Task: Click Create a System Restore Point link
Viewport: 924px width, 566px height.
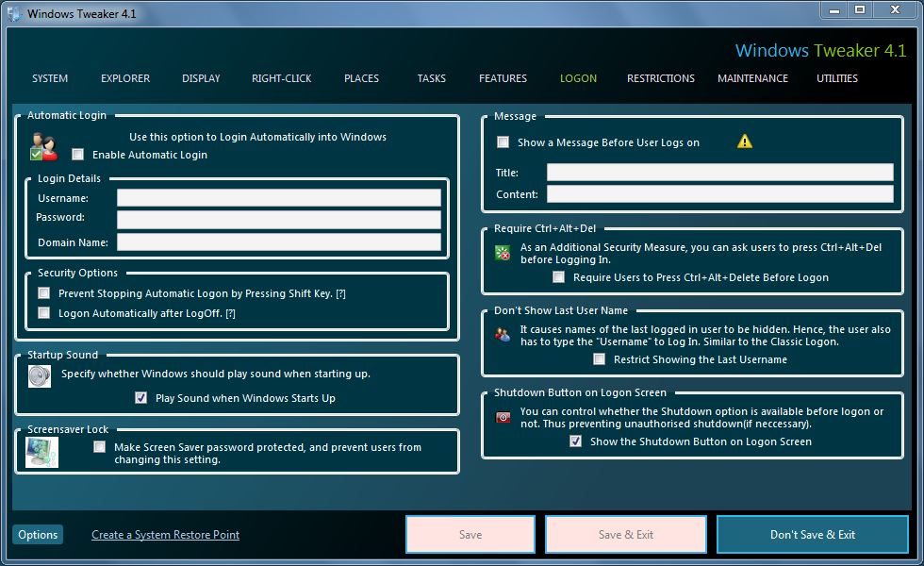Action: pyautogui.click(x=166, y=535)
